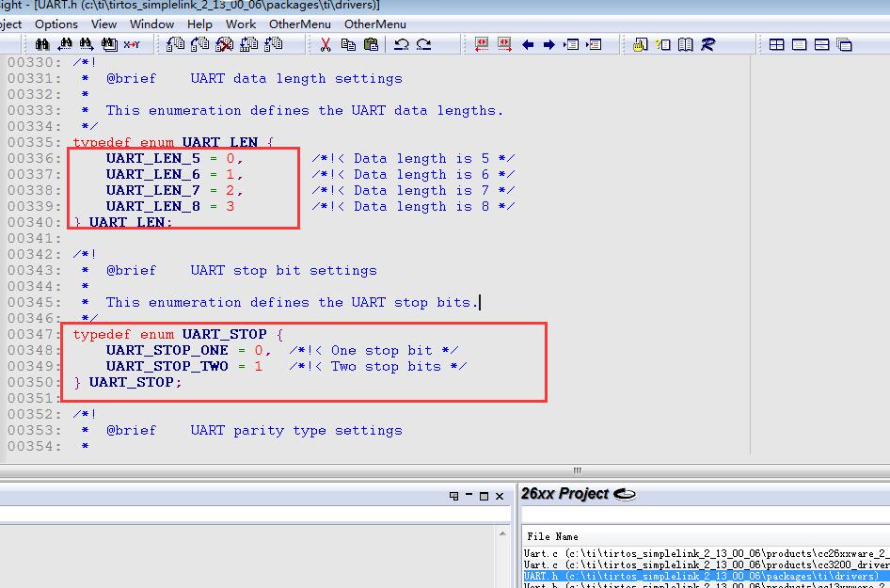Click UART_STOP_ONE identifier in code
The image size is (890, 588).
(x=167, y=350)
